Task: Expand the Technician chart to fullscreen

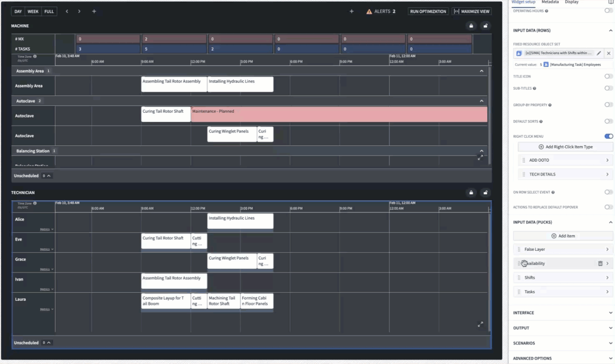Action: click(480, 324)
